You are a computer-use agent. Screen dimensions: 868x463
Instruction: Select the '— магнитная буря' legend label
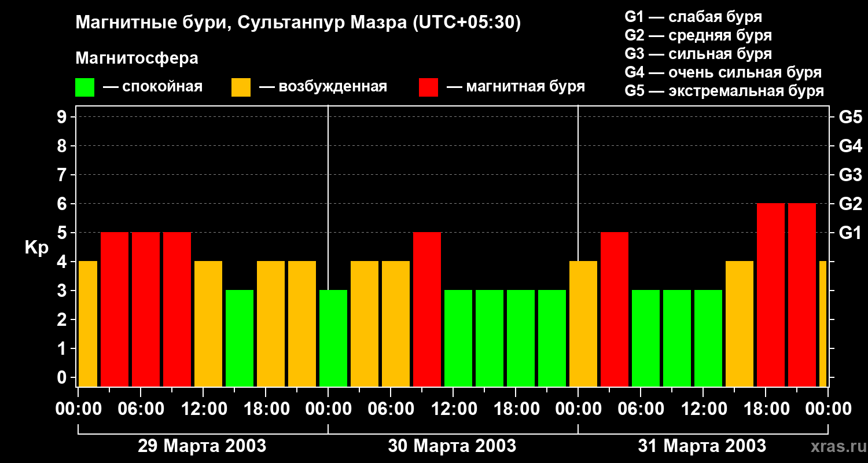516,87
